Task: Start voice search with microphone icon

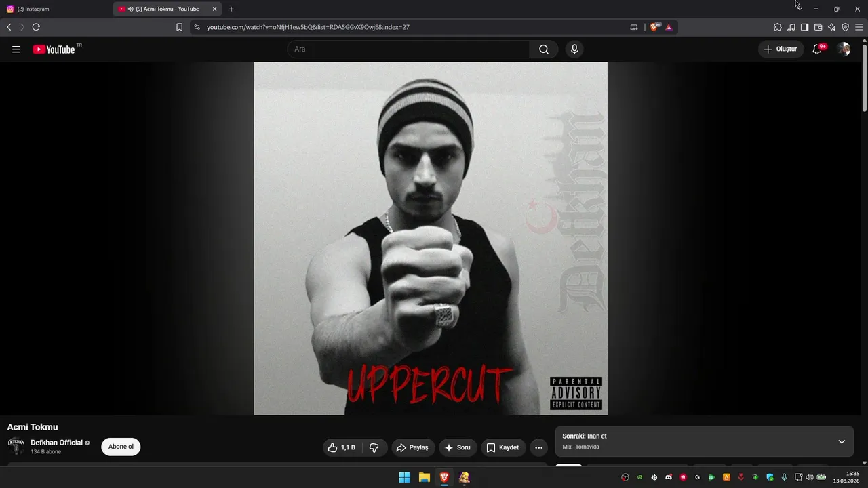Action: coord(574,49)
